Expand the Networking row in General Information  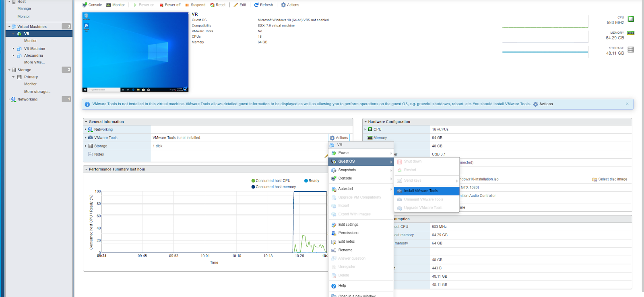point(86,129)
